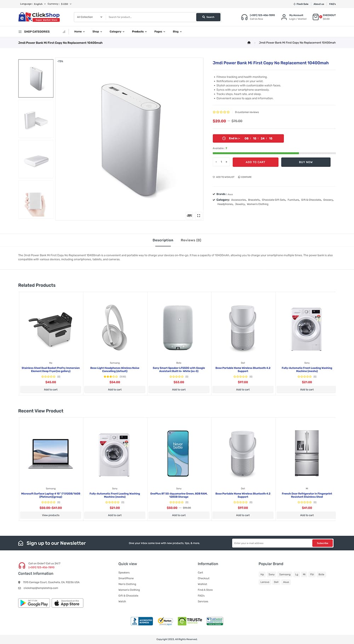Image resolution: width=354 pixels, height=644 pixels.
Task: Switch to the Reviews (0) tab
Action: pyautogui.click(x=191, y=240)
